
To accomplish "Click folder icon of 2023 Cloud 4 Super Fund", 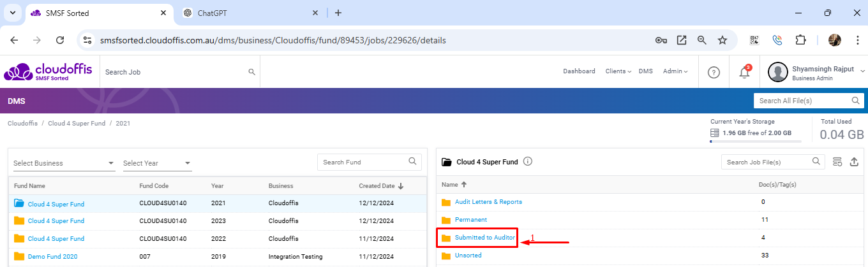I will [19, 220].
